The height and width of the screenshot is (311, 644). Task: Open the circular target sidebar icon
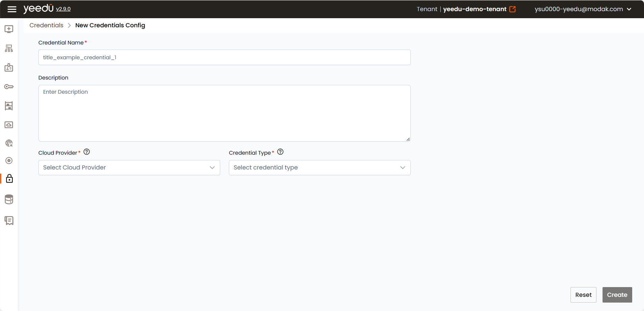[9, 161]
